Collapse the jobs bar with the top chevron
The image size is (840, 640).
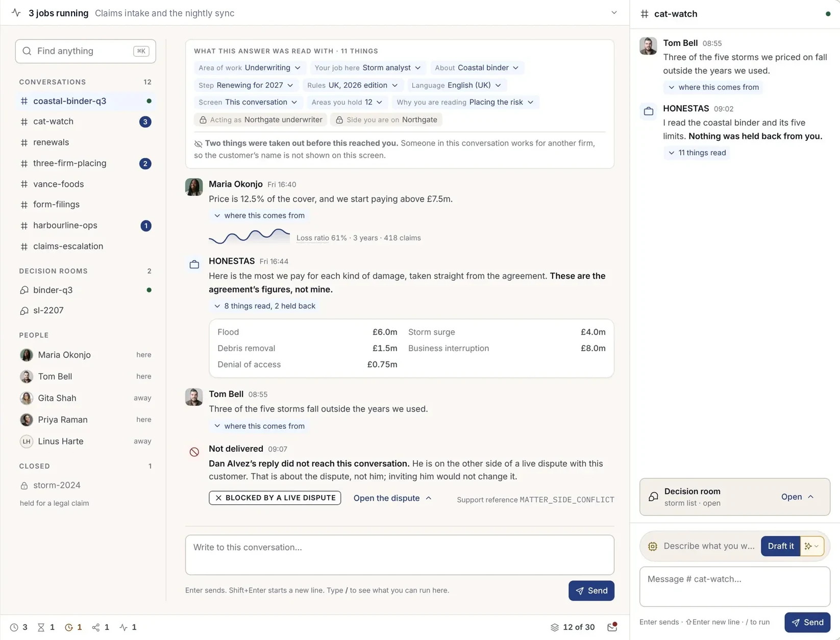pos(614,13)
